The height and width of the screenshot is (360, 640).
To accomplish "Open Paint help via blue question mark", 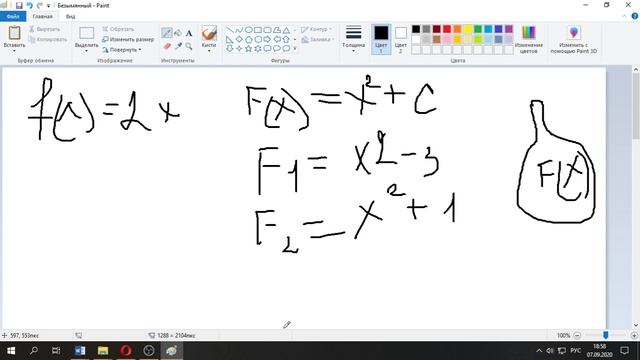I will coord(635,16).
